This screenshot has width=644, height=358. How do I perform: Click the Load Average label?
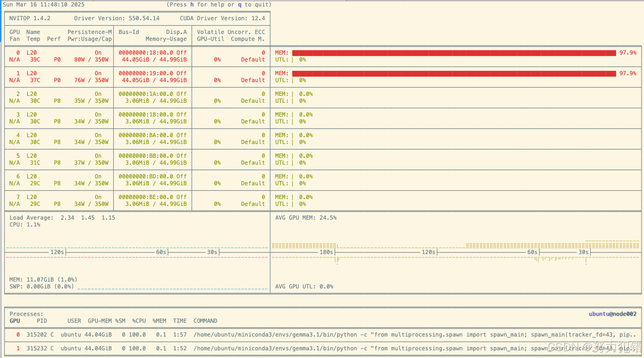(x=31, y=218)
